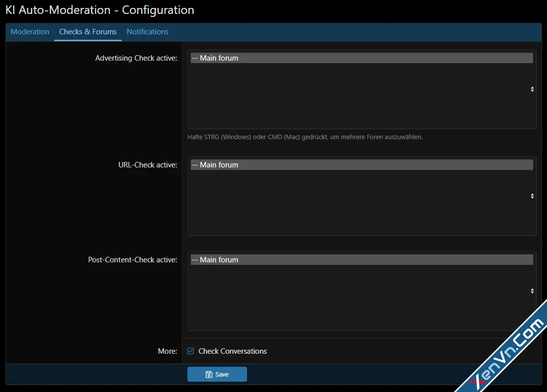Open the Notifications tab
Image resolution: width=547 pixels, height=392 pixels.
[x=147, y=32]
